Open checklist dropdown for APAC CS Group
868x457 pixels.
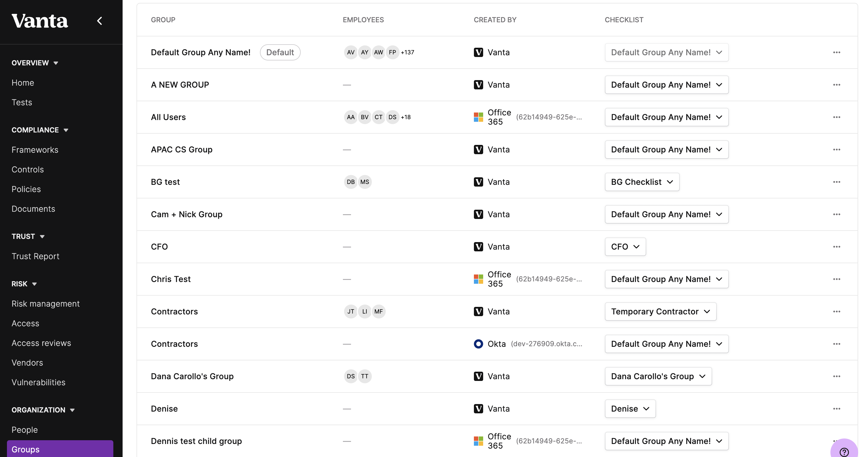(666, 149)
